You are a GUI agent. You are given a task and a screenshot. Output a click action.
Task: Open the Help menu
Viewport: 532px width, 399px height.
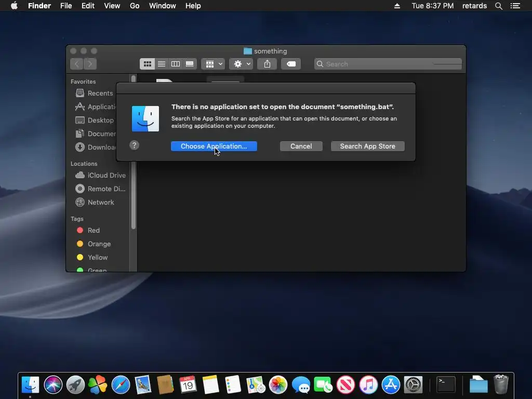(193, 6)
